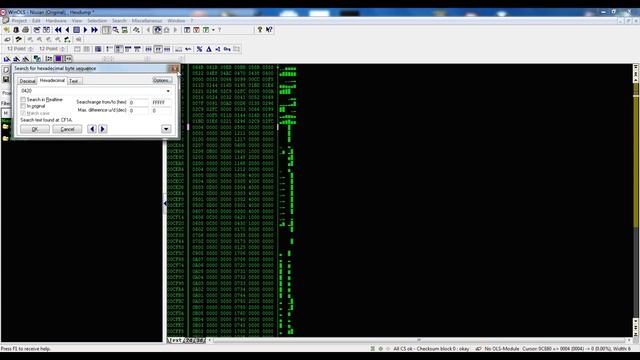Click the print toolbar icon
640x360 pixels.
coord(25,30)
